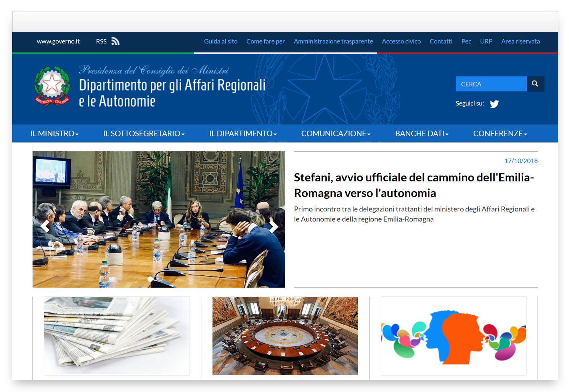Click the Italian Republic emblem logo

click(x=52, y=86)
